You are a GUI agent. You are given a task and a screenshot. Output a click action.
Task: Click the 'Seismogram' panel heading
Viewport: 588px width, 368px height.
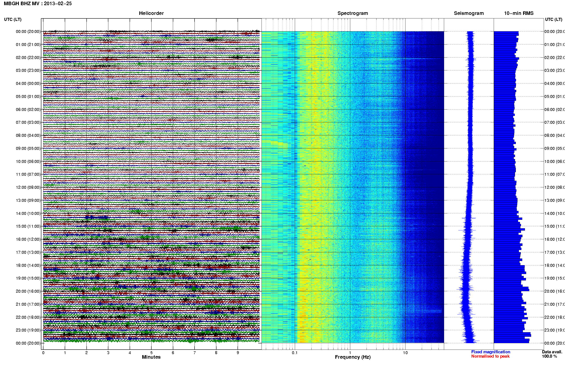click(469, 13)
